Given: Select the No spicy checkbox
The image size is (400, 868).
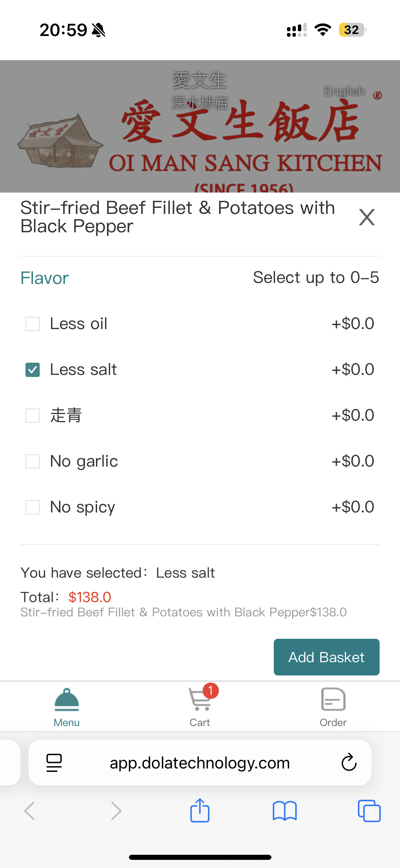Looking at the screenshot, I should (33, 507).
